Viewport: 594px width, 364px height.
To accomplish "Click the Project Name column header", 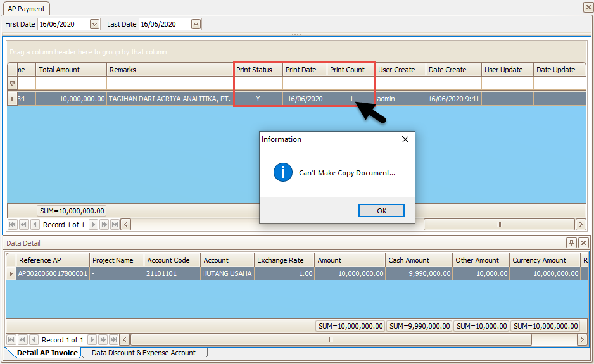I will (117, 260).
